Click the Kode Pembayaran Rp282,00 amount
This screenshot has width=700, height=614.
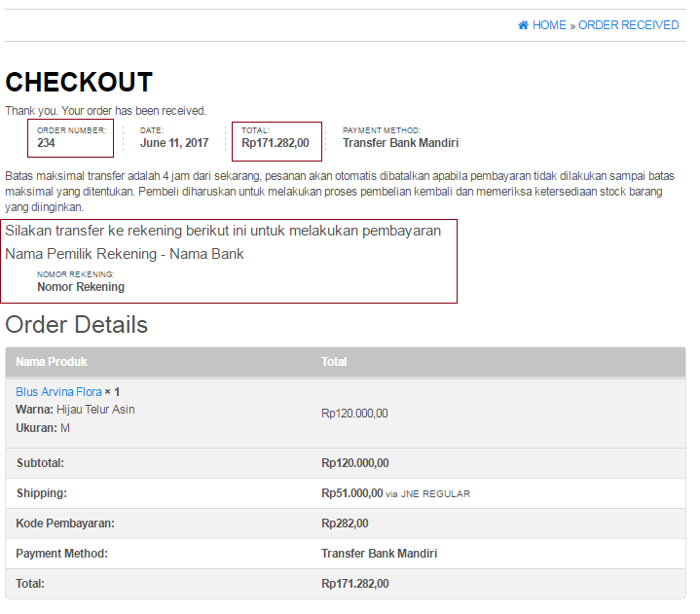pos(345,524)
